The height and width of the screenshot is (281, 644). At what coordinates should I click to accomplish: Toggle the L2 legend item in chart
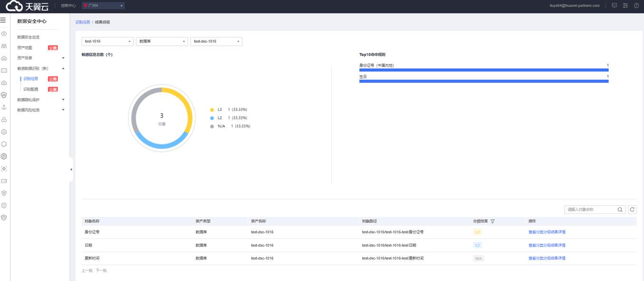pos(219,118)
